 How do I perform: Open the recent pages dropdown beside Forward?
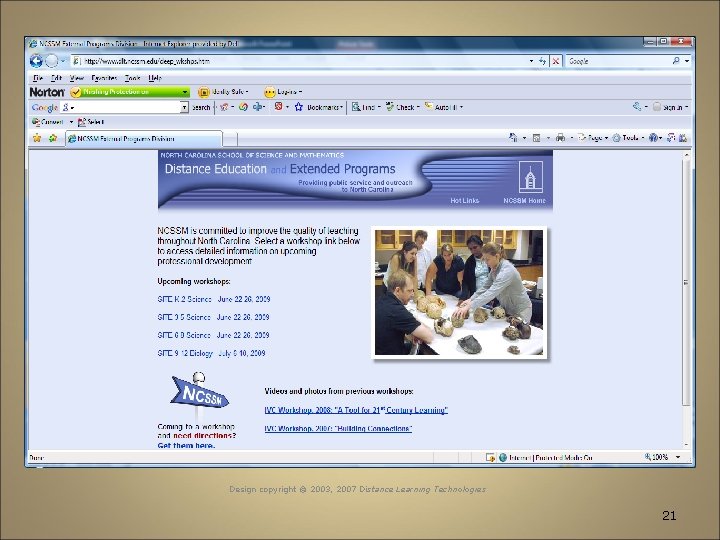click(x=63, y=61)
